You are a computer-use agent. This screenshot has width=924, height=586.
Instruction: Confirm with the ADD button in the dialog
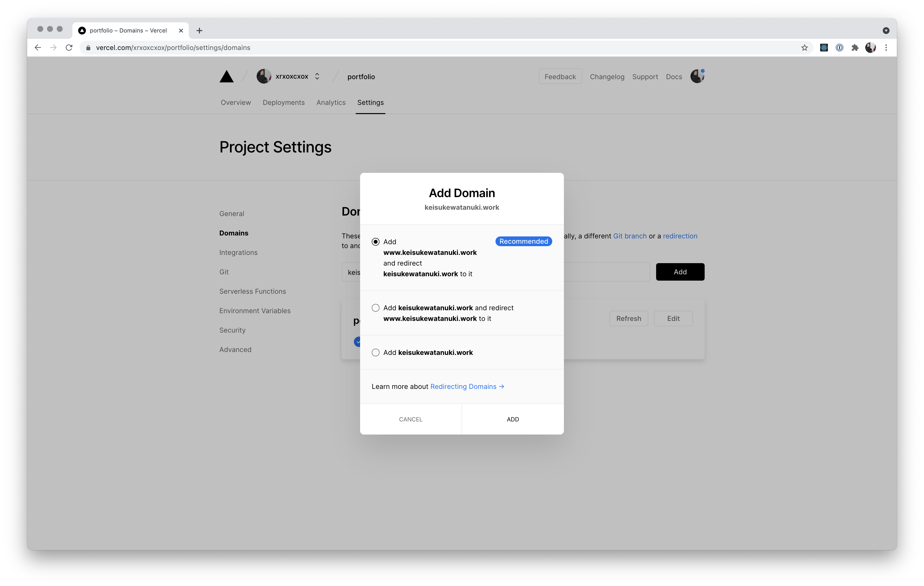[x=512, y=419]
